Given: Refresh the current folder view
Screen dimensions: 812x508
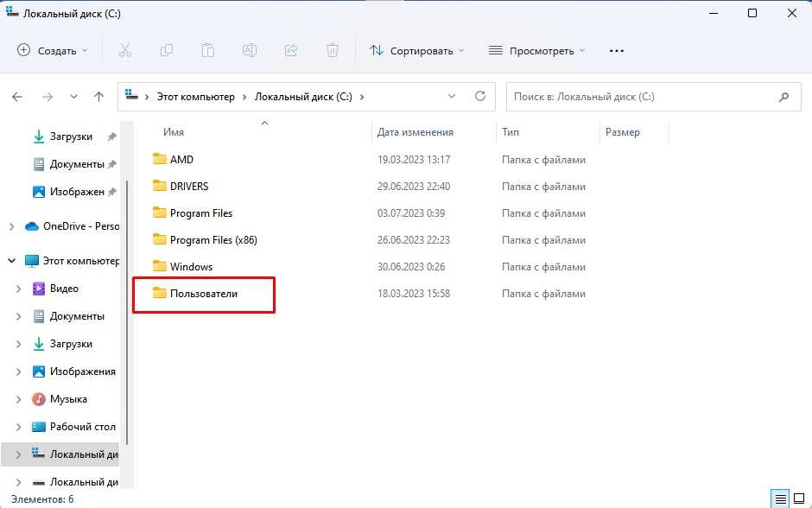Looking at the screenshot, I should pyautogui.click(x=480, y=97).
